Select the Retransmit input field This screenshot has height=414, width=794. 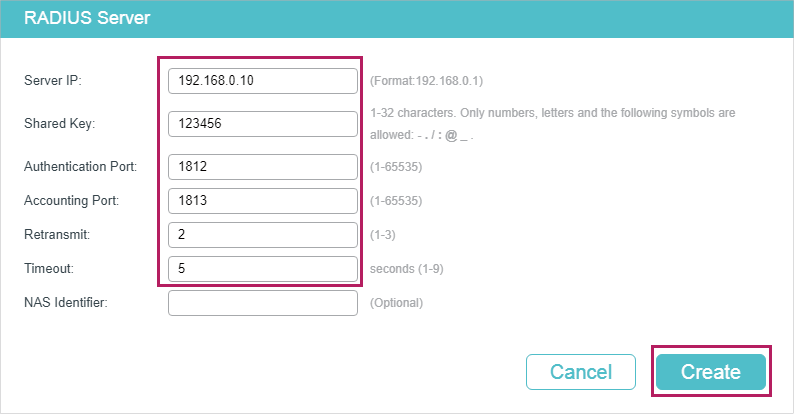click(263, 235)
